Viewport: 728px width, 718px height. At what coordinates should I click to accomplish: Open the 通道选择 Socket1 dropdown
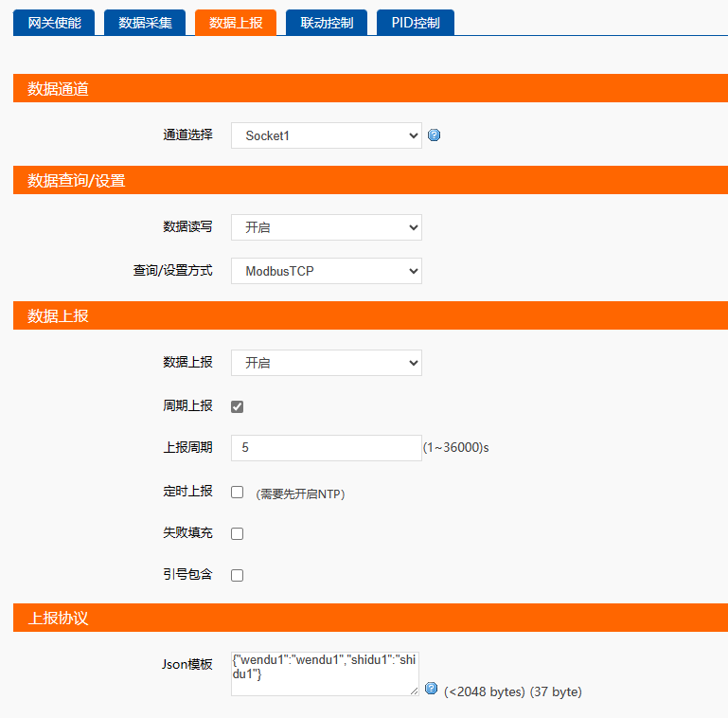tap(326, 135)
